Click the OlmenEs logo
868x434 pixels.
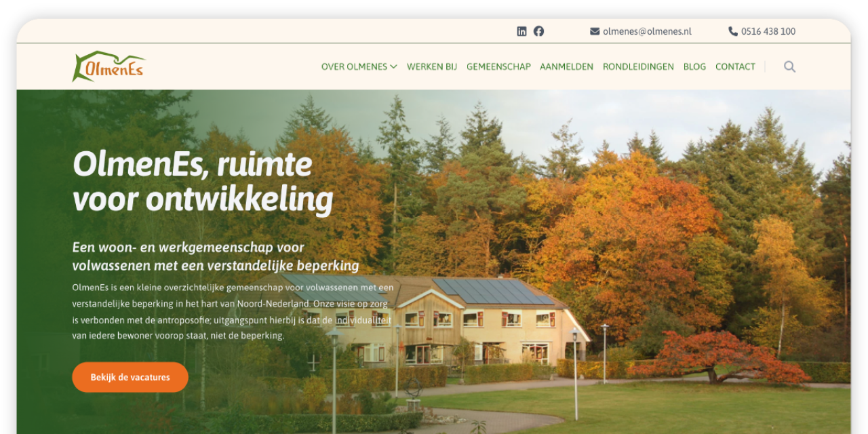click(x=108, y=66)
